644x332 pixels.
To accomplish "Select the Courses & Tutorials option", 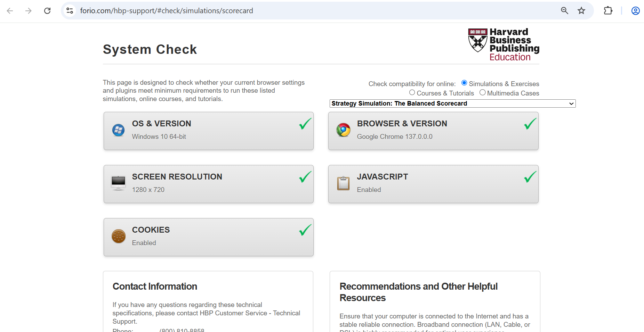I will point(412,92).
